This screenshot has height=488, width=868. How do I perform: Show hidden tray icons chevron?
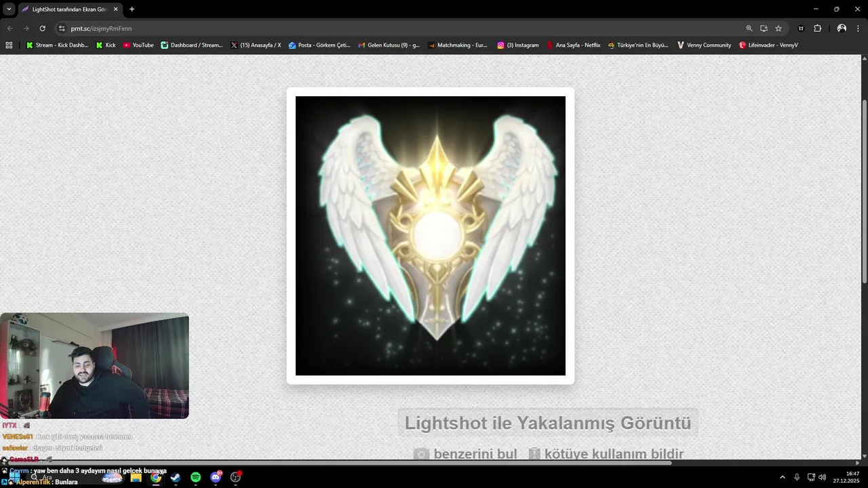click(x=782, y=477)
